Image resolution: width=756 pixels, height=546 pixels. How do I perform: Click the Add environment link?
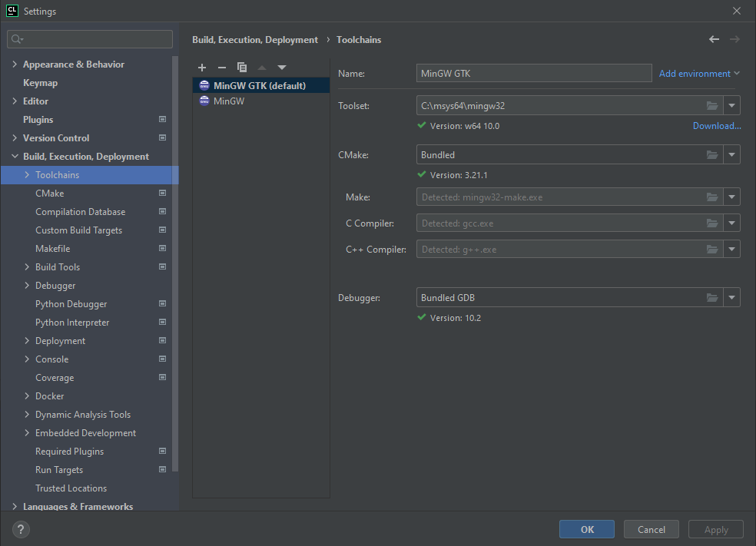[x=695, y=74]
